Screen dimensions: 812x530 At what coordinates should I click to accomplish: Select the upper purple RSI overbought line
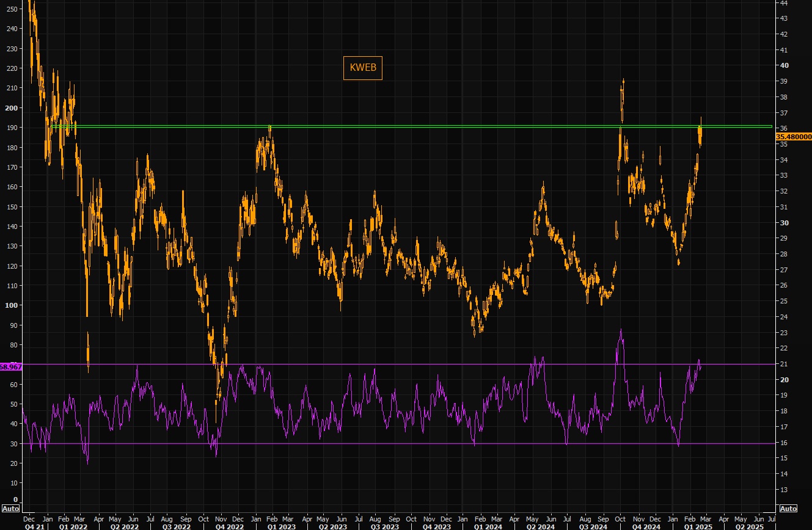click(367, 365)
